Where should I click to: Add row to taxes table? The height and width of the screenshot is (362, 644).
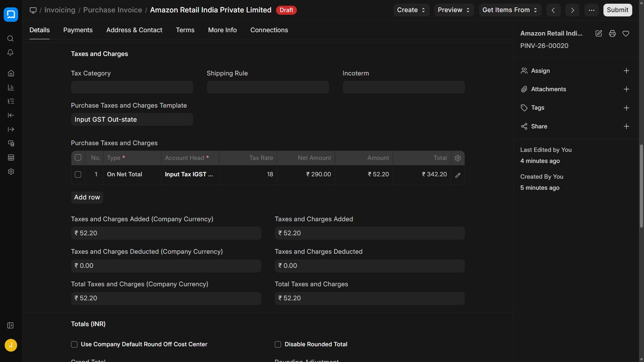tap(87, 197)
